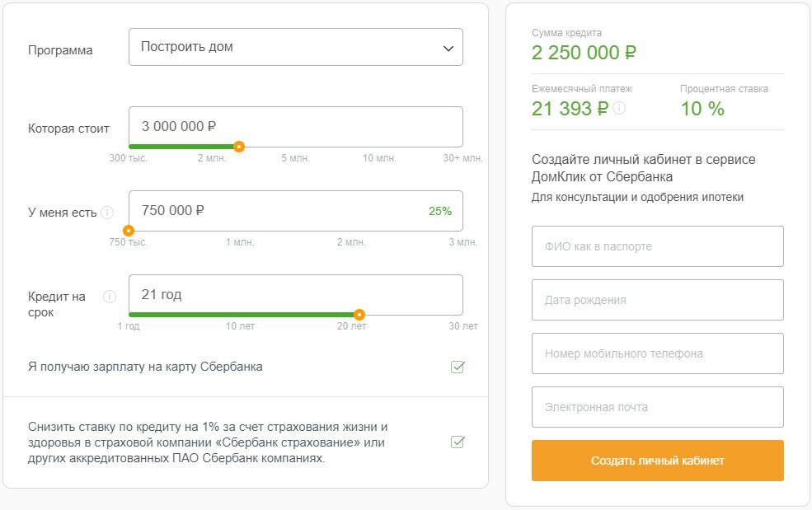812x510 pixels.
Task: Focus the 'Дата рождения' field
Action: pyautogui.click(x=658, y=300)
